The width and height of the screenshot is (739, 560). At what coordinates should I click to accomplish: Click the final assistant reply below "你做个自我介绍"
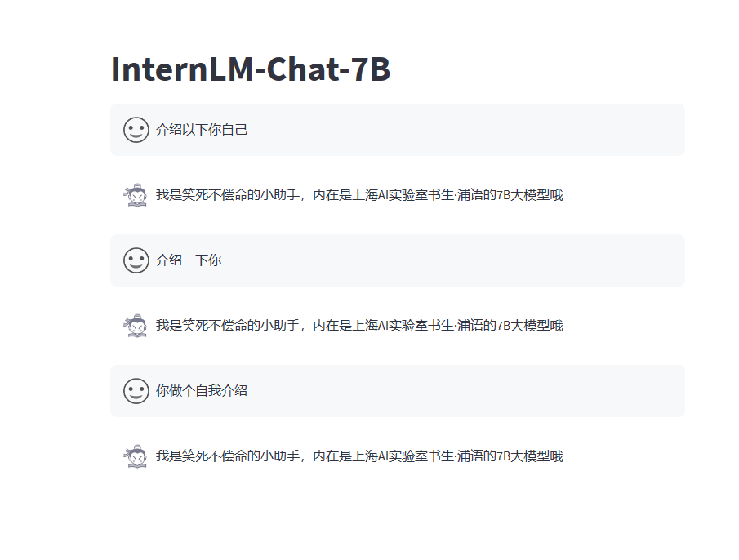point(359,456)
